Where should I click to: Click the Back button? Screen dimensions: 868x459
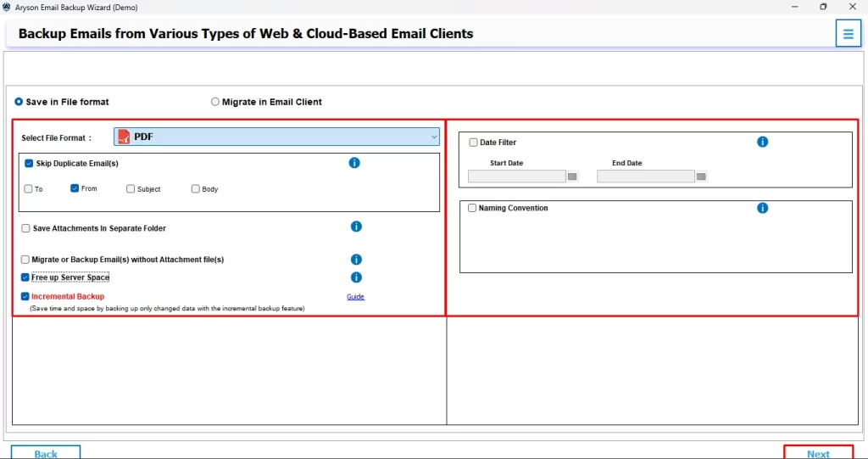coord(46,452)
